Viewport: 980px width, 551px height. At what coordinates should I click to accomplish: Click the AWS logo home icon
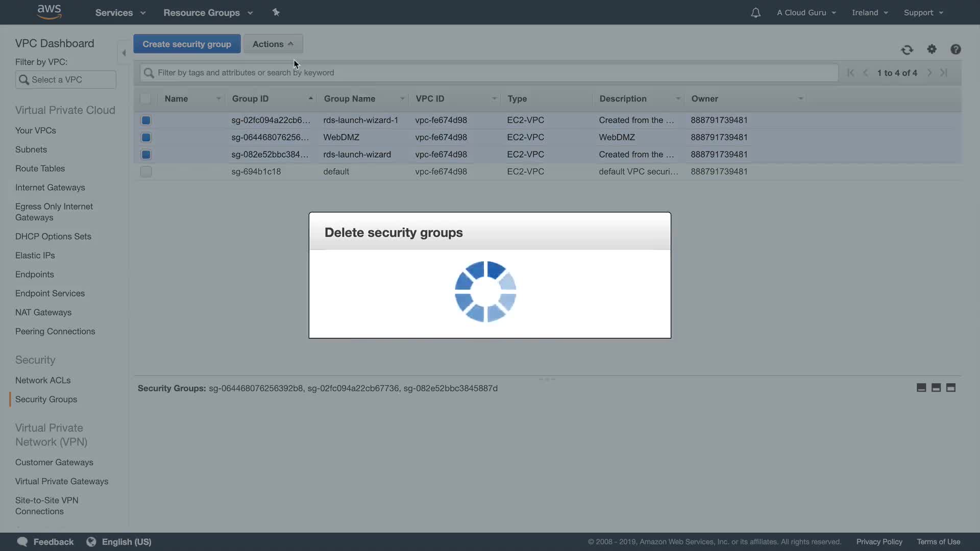[x=50, y=12]
